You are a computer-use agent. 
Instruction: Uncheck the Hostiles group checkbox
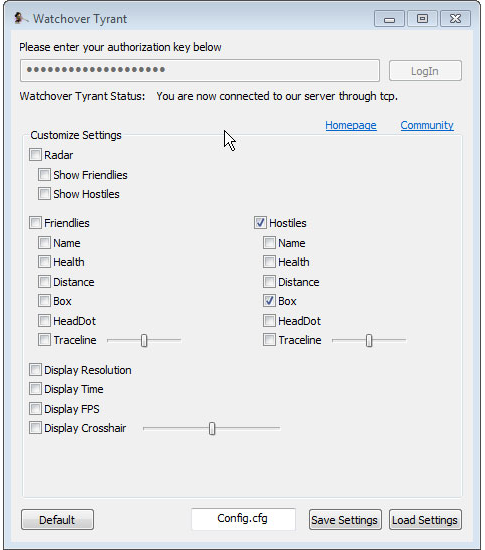point(261,222)
